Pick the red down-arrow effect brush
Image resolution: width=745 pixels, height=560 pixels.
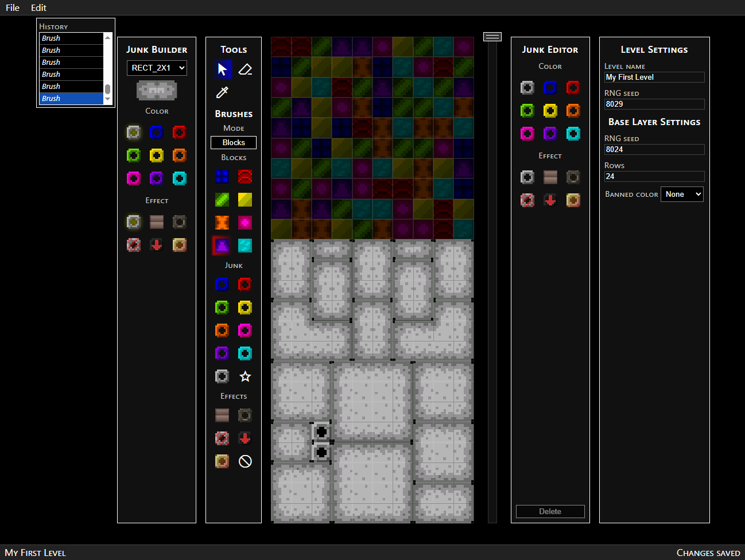click(x=245, y=438)
